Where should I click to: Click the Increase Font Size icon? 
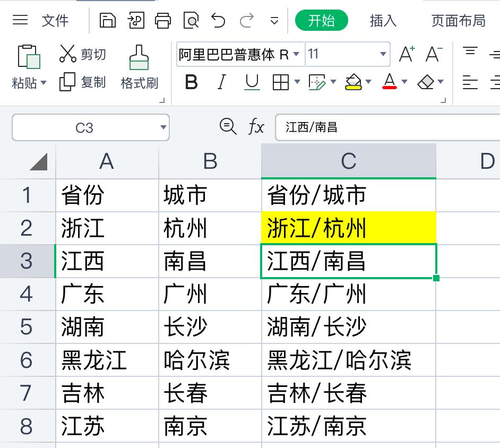pos(406,54)
